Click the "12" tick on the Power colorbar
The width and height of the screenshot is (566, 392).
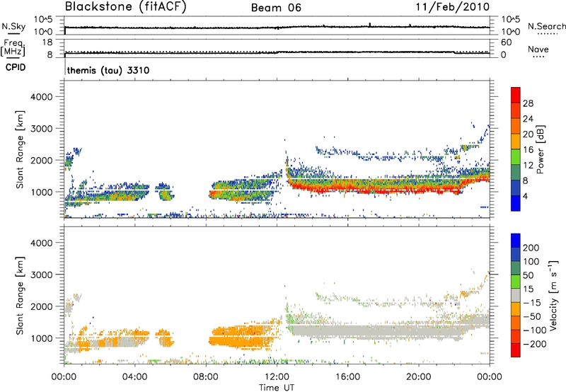(528, 166)
